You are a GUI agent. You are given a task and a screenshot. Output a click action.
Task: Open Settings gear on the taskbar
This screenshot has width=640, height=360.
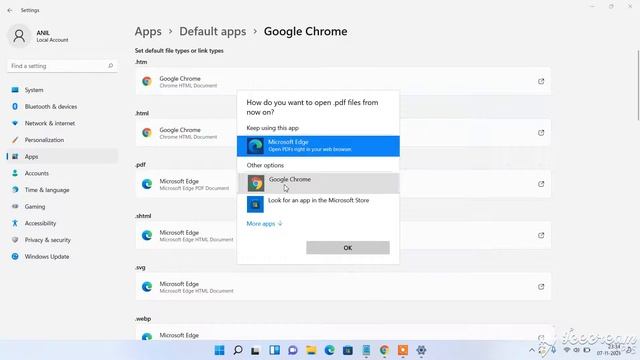[421, 350]
